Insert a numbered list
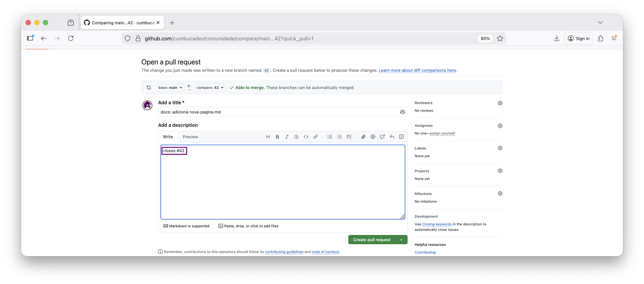The width and height of the screenshot is (644, 284). click(x=330, y=137)
